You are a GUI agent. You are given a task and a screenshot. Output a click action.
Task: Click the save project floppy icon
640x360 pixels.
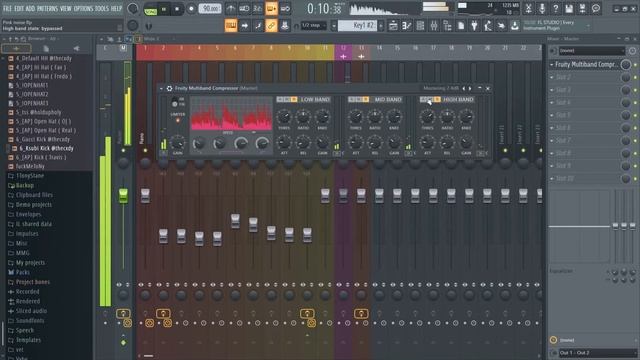pos(569,8)
